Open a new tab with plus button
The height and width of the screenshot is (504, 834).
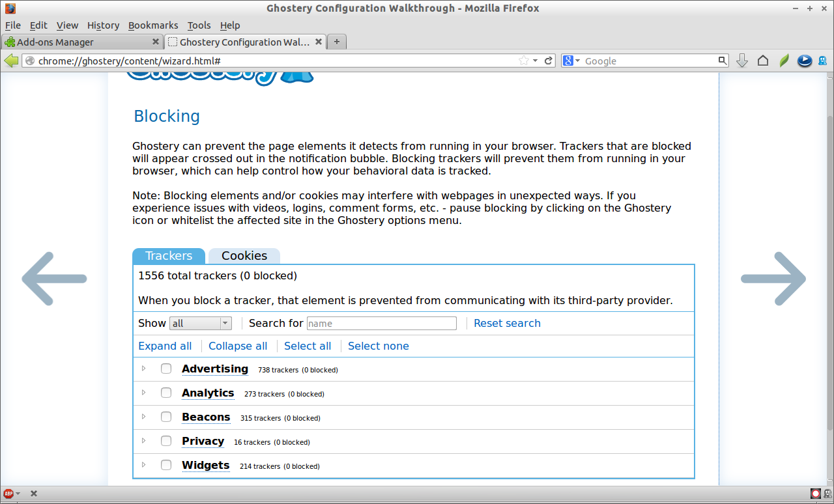pyautogui.click(x=337, y=42)
